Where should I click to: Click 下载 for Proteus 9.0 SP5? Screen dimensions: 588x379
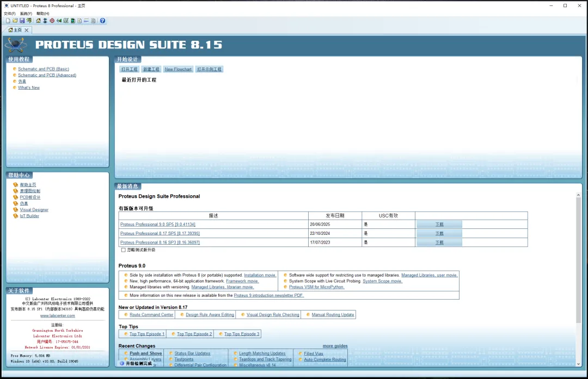click(x=439, y=225)
